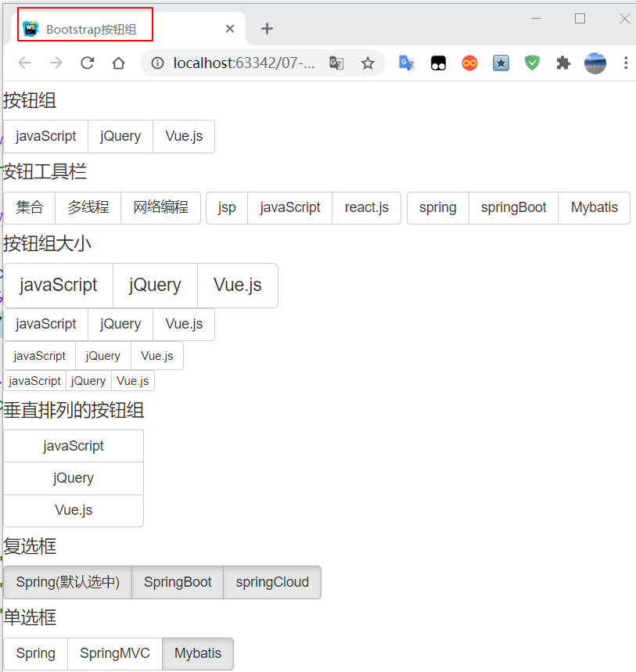
Task: Click the Mybatis toolbar button
Action: tap(595, 208)
